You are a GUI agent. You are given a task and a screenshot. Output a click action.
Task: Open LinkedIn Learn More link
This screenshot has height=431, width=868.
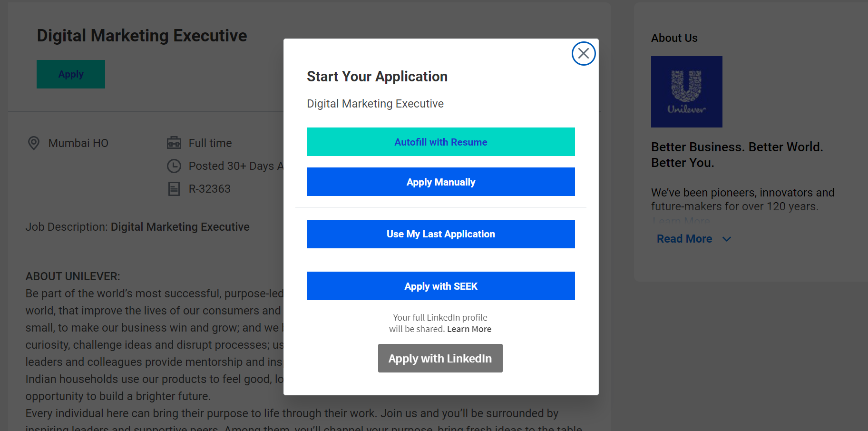[x=469, y=329]
